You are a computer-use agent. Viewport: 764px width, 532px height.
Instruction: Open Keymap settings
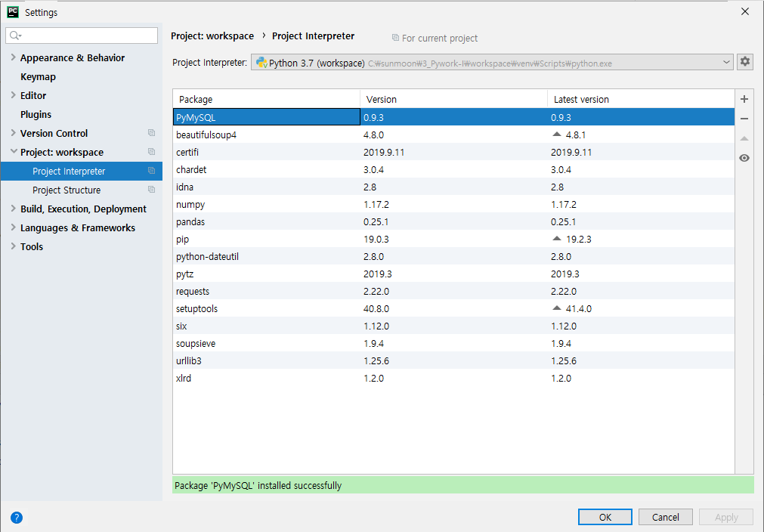pyautogui.click(x=38, y=77)
